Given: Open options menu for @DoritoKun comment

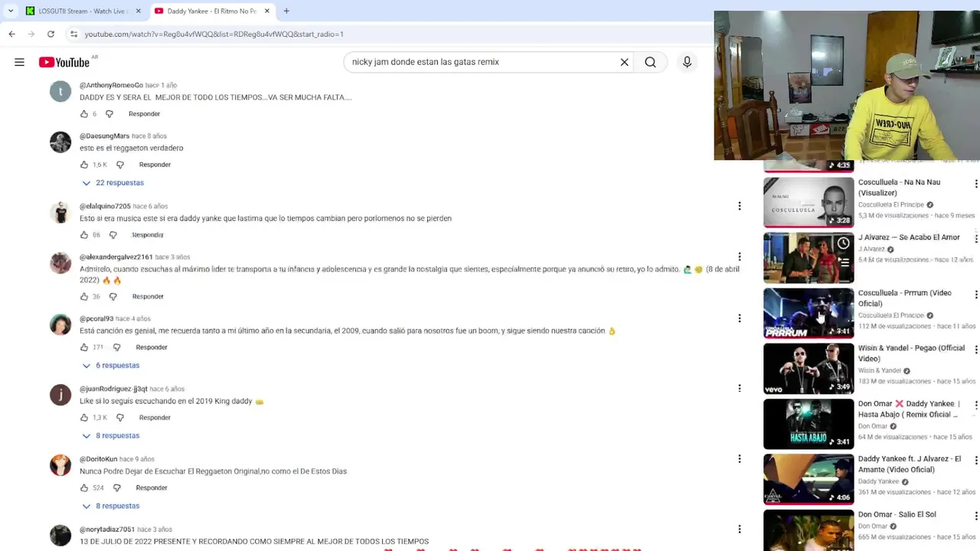Looking at the screenshot, I should [740, 458].
